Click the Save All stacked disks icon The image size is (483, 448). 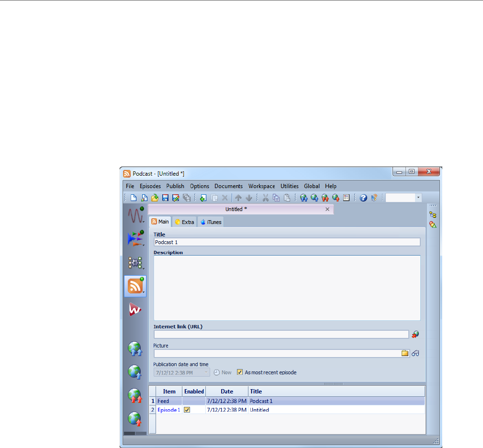tap(186, 198)
